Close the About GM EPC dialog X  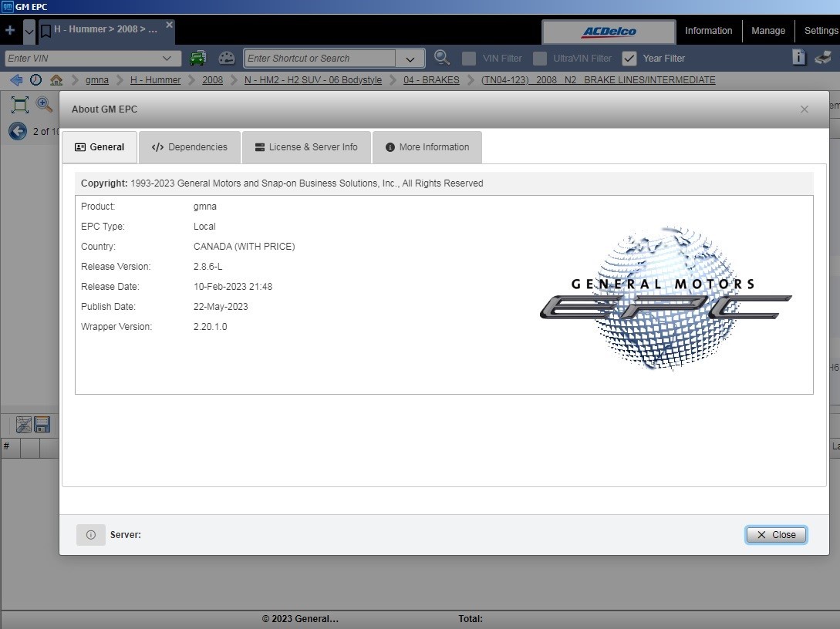[x=804, y=109]
